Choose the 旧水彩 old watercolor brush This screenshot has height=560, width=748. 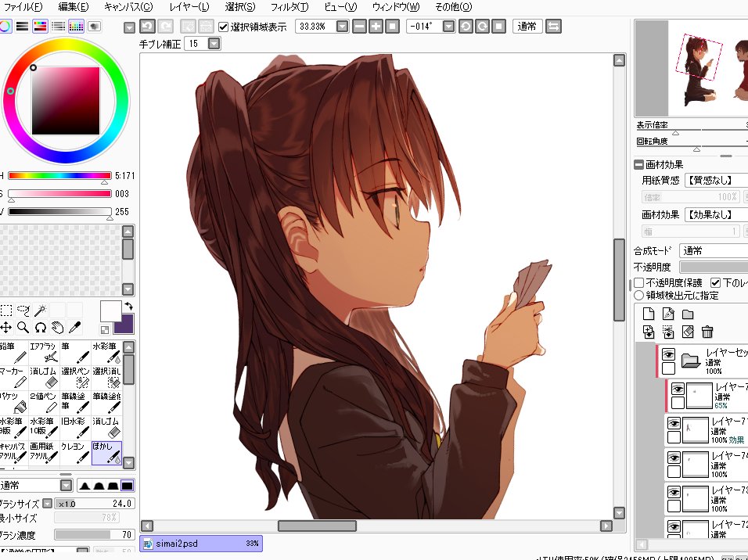point(75,427)
